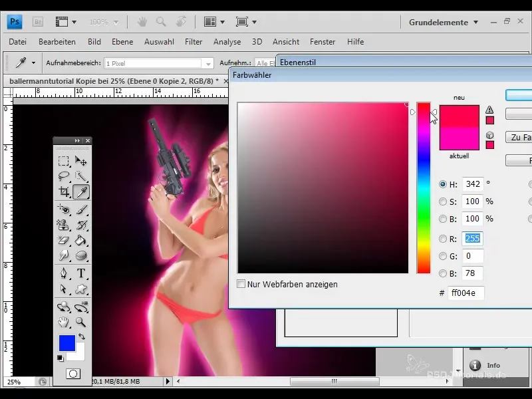The width and height of the screenshot is (532, 399).
Task: Reset to default black and white colors
Action: point(61,358)
